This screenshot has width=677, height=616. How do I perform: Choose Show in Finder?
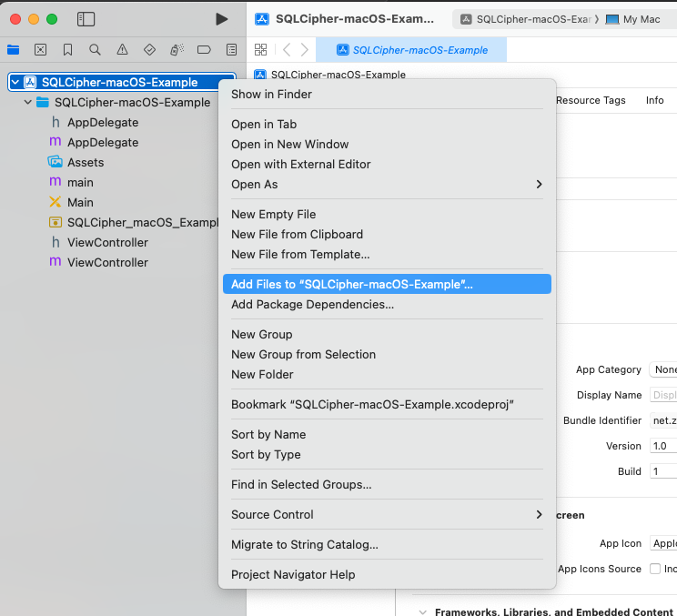387,94
